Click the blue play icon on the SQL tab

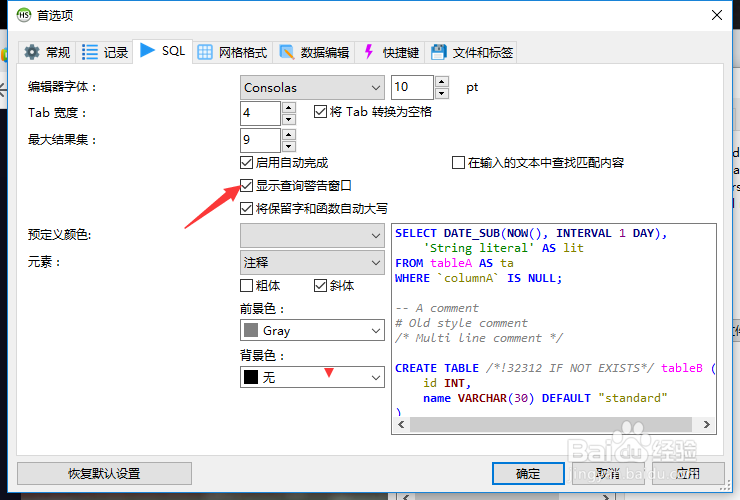[147, 50]
